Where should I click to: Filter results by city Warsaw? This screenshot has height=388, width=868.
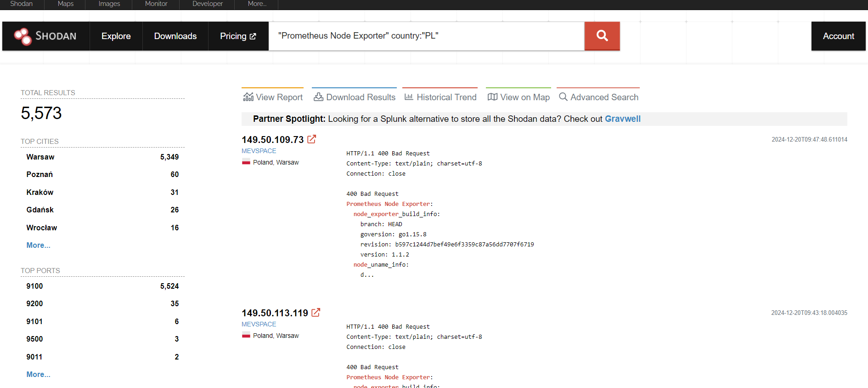[x=40, y=157]
